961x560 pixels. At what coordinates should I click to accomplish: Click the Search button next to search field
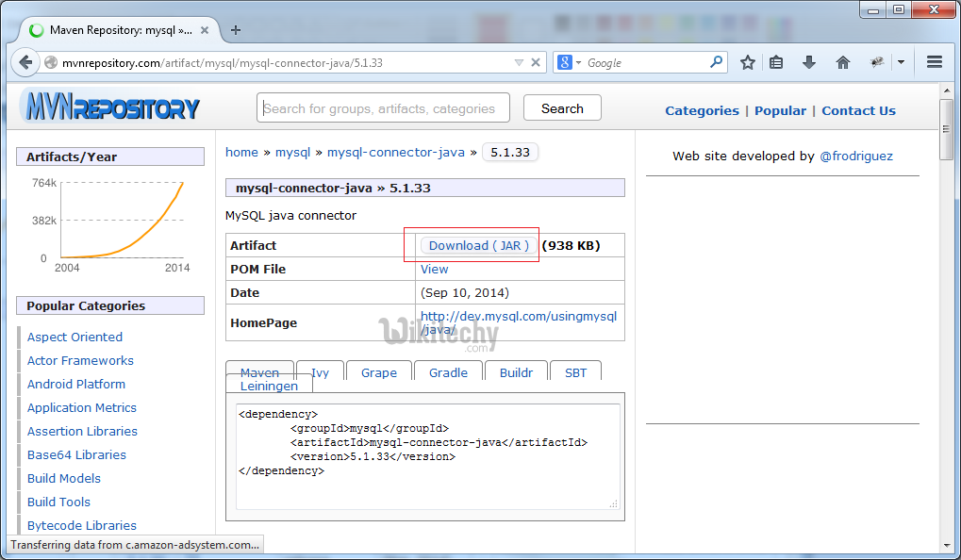pos(562,108)
